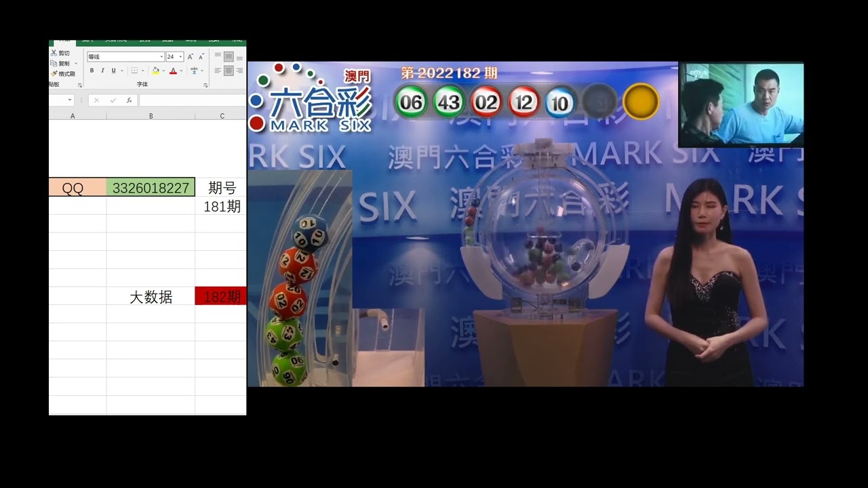Apply the yellow fill color bucket
The image size is (868, 488).
pyautogui.click(x=155, y=70)
